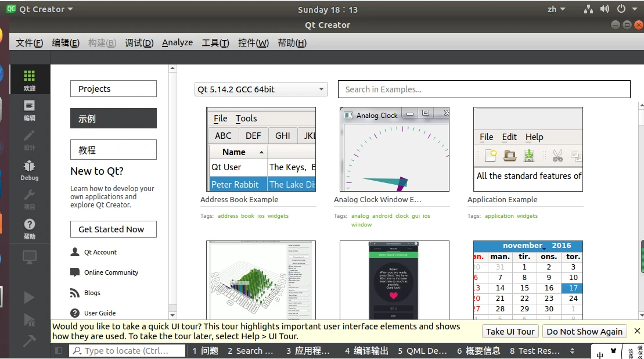Viewport: 644px width, 359px height.
Task: Open 3 应用程序输出 output pane
Action: [308, 351]
